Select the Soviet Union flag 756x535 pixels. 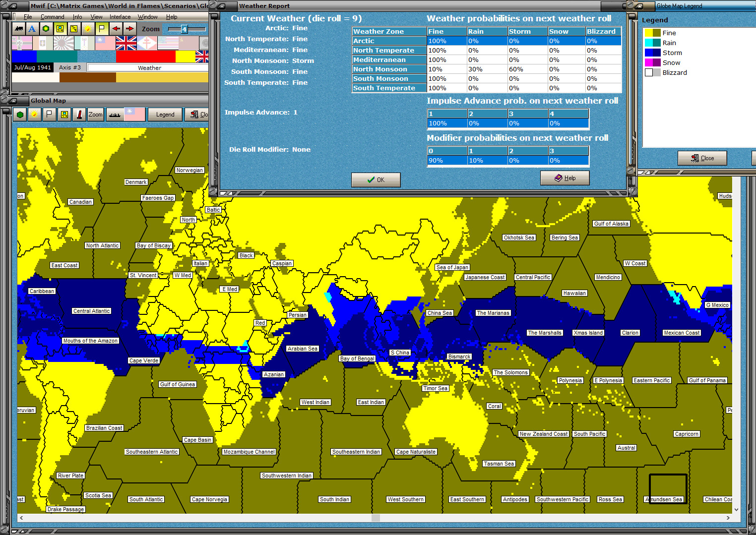[189, 43]
